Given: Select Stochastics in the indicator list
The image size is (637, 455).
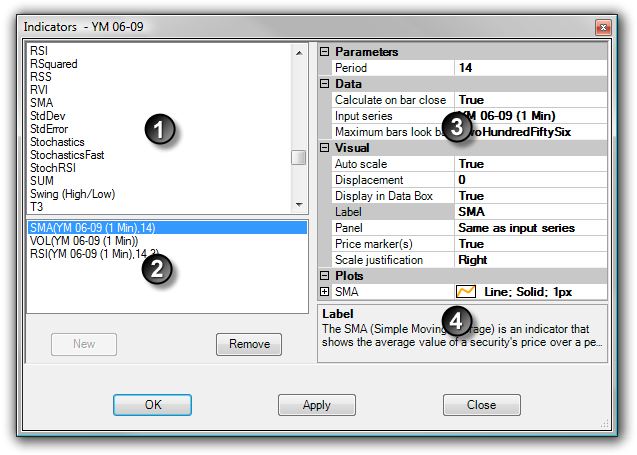Looking at the screenshot, I should pyautogui.click(x=57, y=142).
